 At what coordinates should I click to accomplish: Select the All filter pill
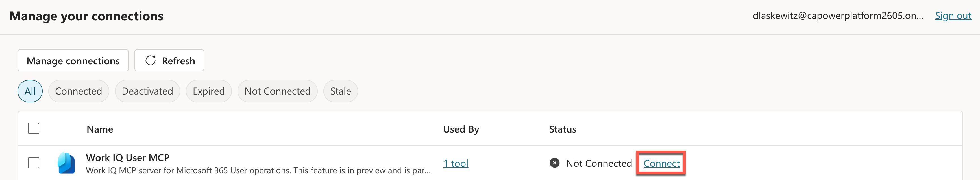(30, 91)
